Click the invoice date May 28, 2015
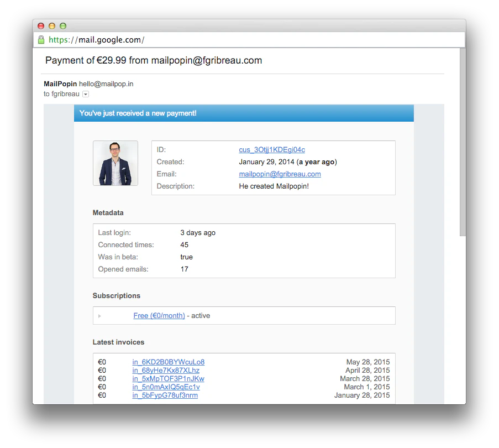 368,362
